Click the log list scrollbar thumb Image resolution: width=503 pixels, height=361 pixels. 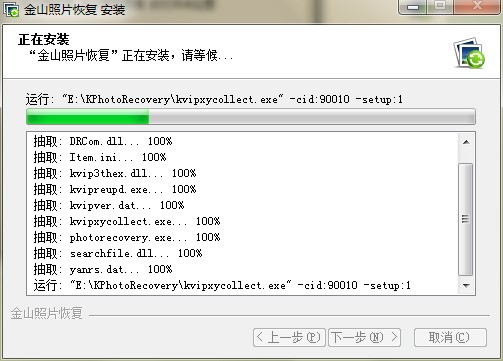click(466, 219)
